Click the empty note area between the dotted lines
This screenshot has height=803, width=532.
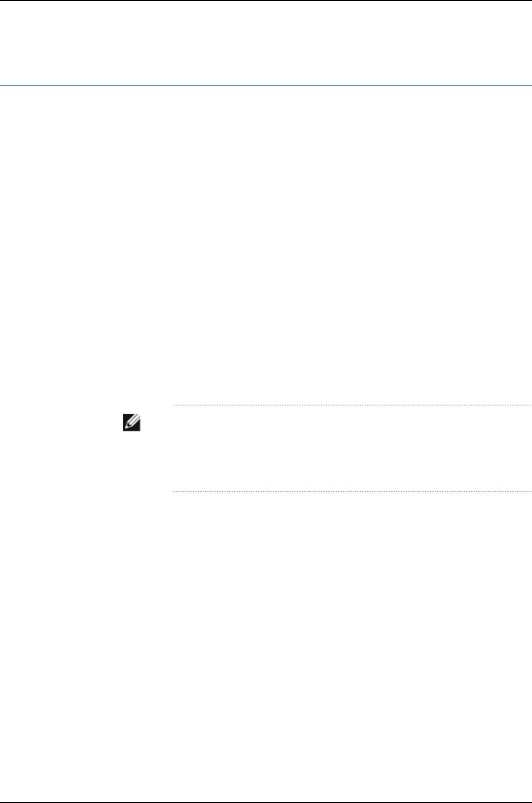pos(351,448)
